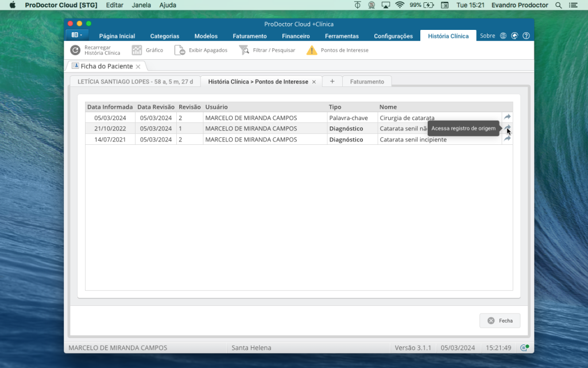Open Filtrar / Pesquisar filter tool
This screenshot has height=368, width=588.
click(x=267, y=50)
